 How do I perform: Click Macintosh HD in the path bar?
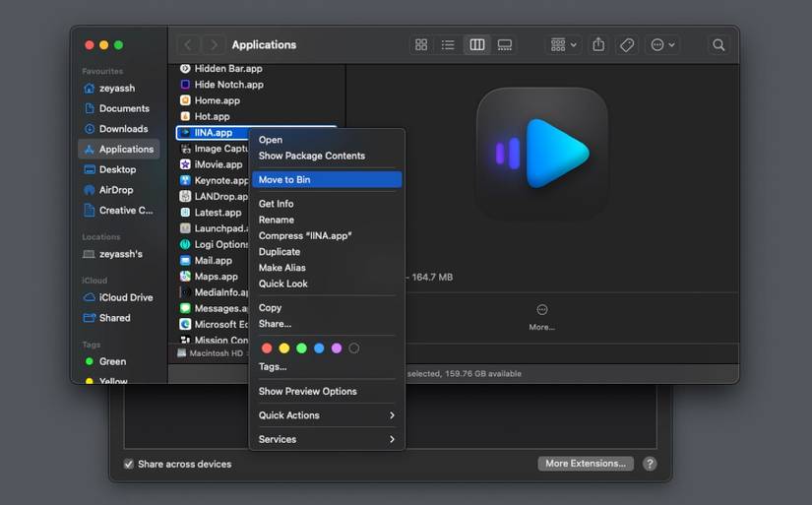(x=211, y=353)
